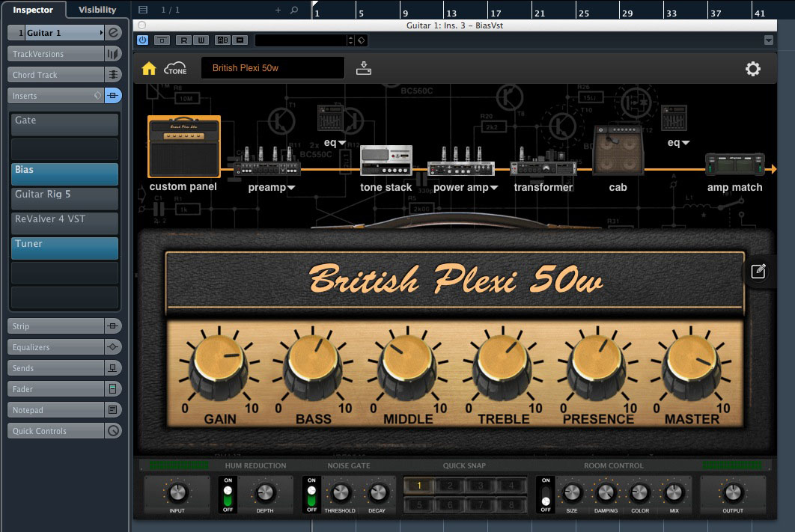Image resolution: width=795 pixels, height=532 pixels.
Task: Open the Guitar 1 track name dropdown
Action: pyautogui.click(x=101, y=33)
